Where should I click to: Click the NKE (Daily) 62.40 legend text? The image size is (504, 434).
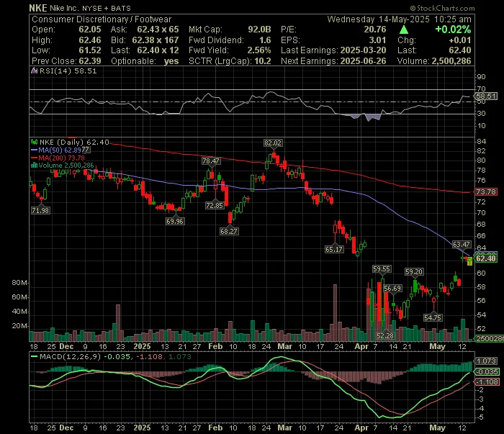tap(74, 142)
